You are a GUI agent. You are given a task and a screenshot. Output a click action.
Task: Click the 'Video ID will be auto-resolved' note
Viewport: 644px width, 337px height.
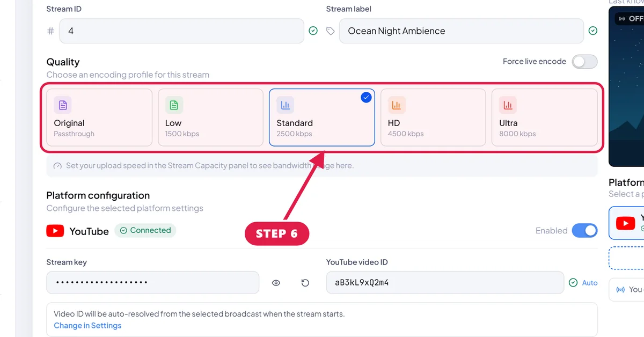tap(199, 314)
